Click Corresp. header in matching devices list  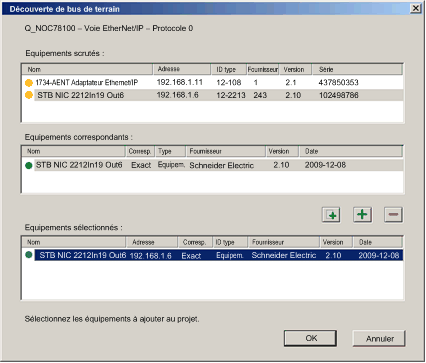point(140,151)
